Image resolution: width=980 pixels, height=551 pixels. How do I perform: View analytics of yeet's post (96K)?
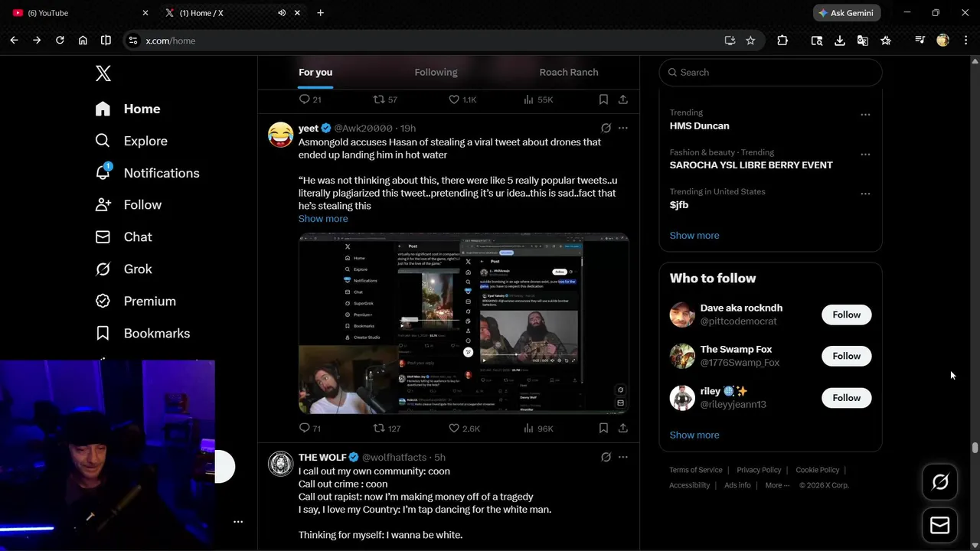538,429
